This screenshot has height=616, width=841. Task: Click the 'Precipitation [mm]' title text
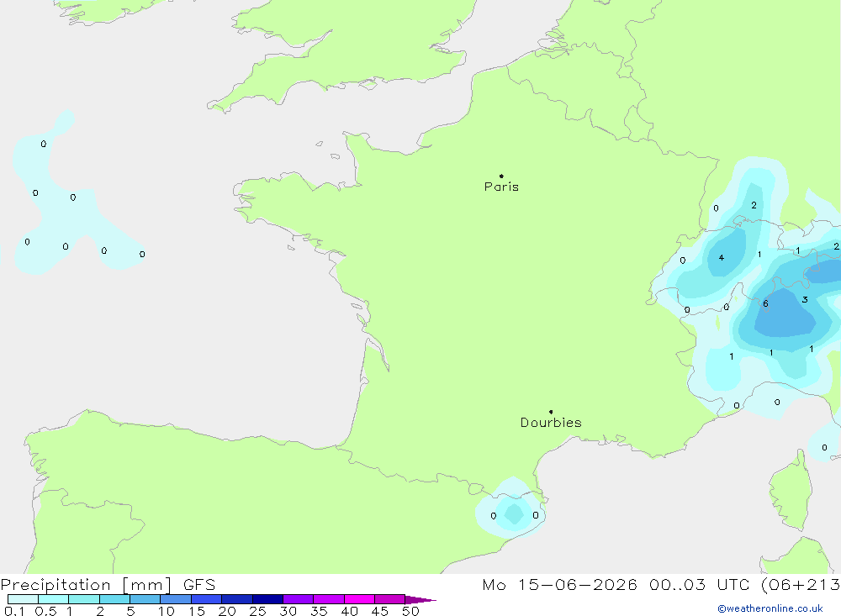[86, 585]
